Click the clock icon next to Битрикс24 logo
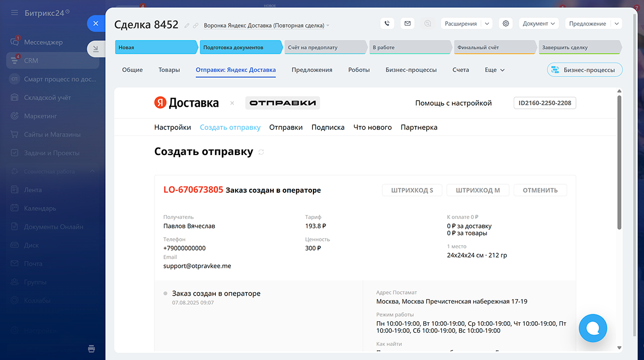644x360 pixels. (68, 11)
